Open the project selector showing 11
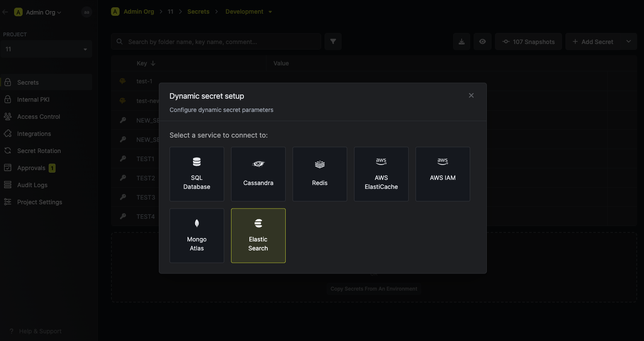This screenshot has width=644, height=341. click(x=46, y=49)
